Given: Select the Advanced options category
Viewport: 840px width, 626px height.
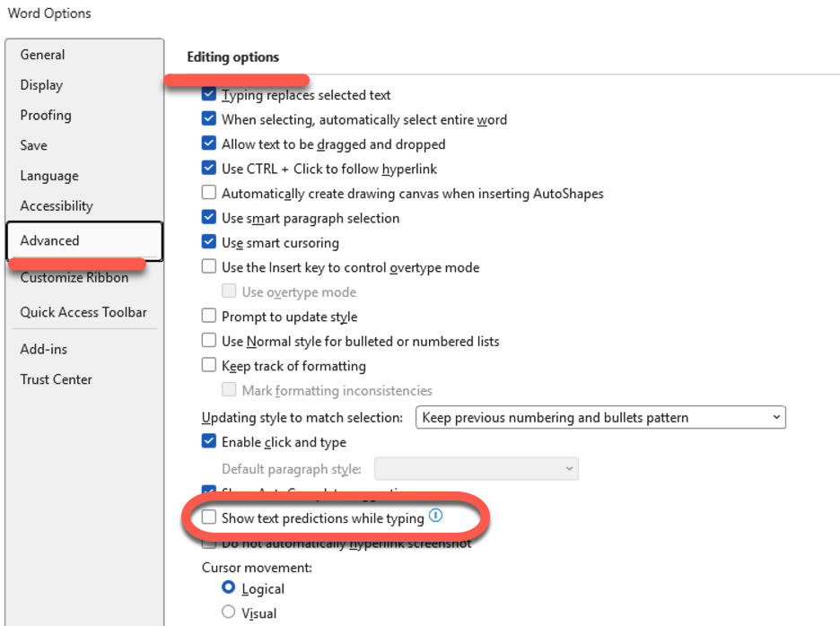Looking at the screenshot, I should point(84,241).
